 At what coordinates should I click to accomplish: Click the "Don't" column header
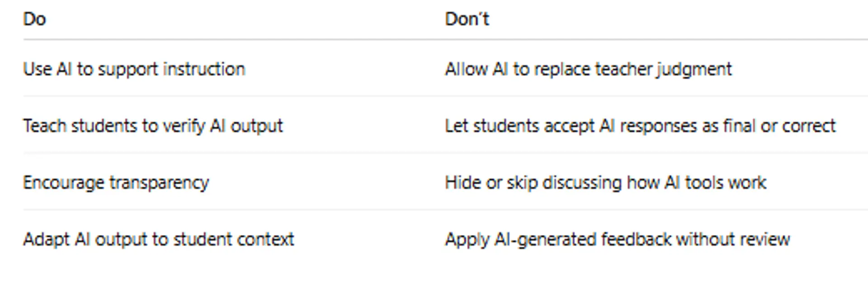pyautogui.click(x=467, y=19)
